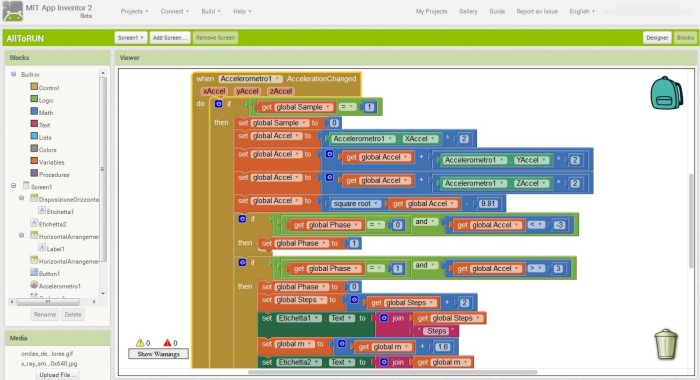This screenshot has width=700, height=380.
Task: Open My Projects link
Action: [x=431, y=12]
